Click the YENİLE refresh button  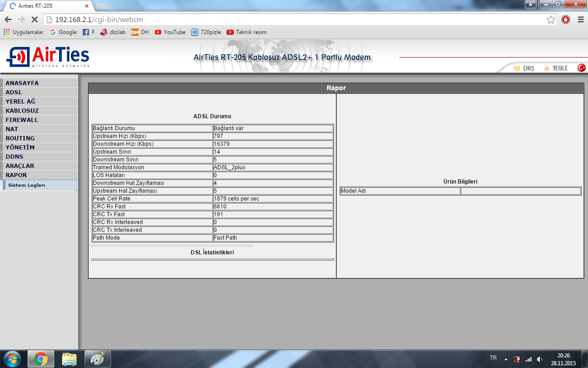[556, 68]
